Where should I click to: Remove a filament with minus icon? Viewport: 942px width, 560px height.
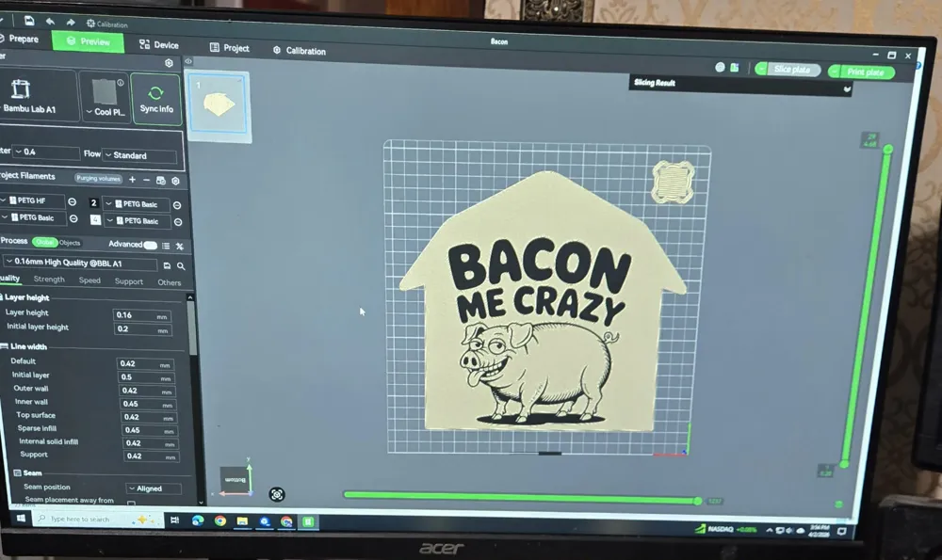(146, 180)
